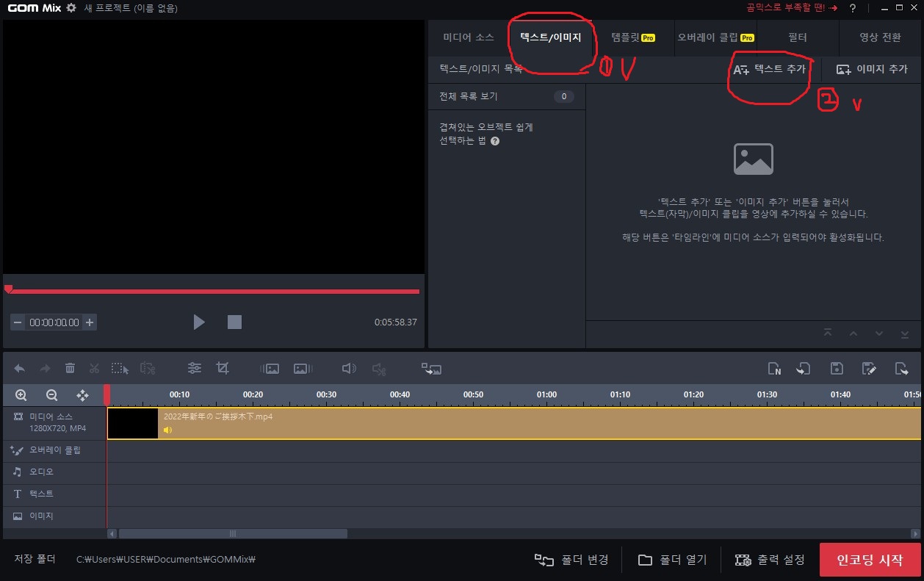Follow the red '곰믹스로 부족할 땐!' link
Viewport: 924px width, 581px height.
point(791,7)
